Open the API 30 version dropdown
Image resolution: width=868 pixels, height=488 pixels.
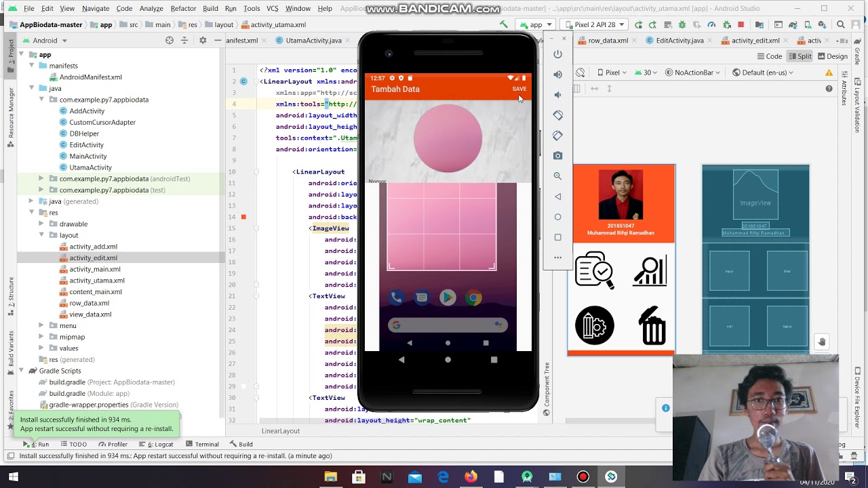pyautogui.click(x=646, y=73)
